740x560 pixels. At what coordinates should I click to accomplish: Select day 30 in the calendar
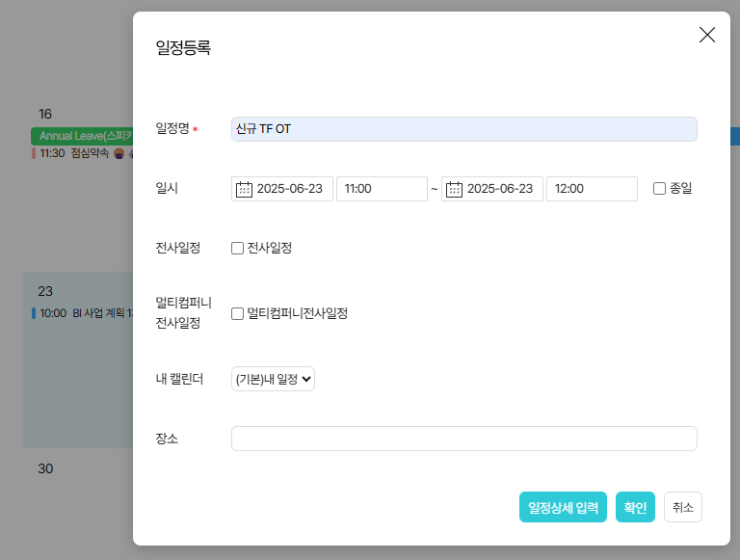(45, 469)
